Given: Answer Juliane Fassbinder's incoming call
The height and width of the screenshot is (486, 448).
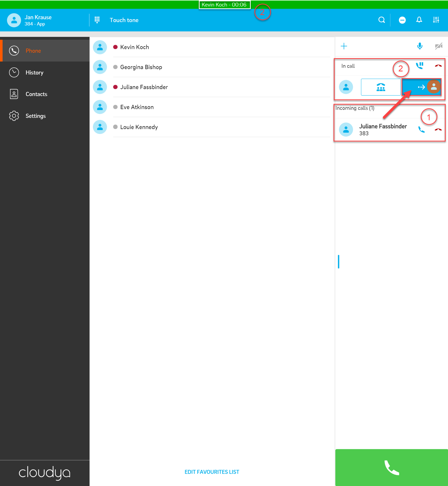Looking at the screenshot, I should [422, 130].
